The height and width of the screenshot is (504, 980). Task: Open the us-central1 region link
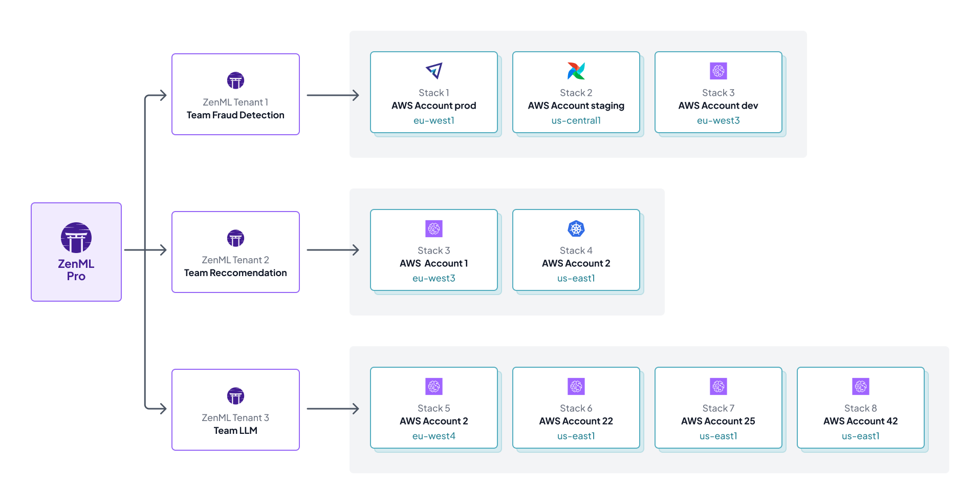coord(575,120)
